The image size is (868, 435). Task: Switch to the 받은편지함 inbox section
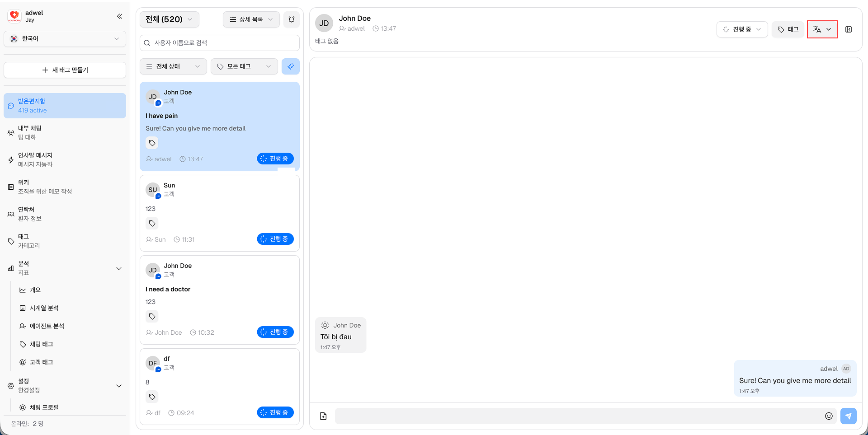(x=65, y=105)
